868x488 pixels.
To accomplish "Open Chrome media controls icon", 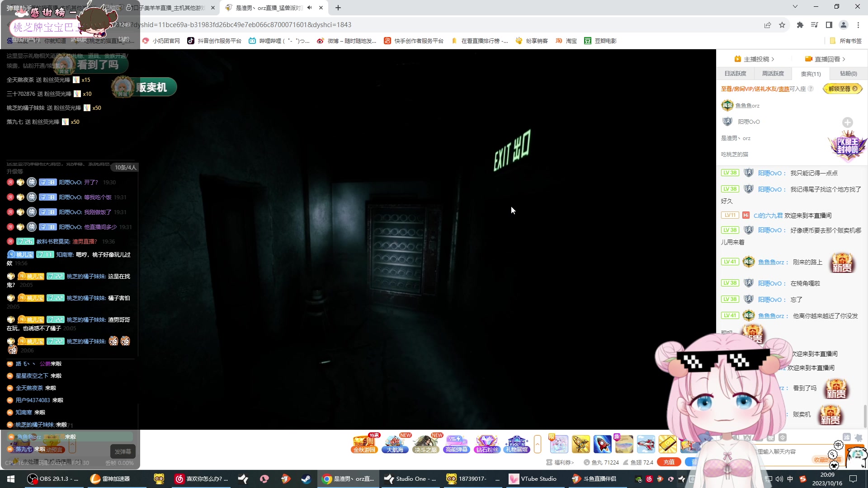I will pyautogui.click(x=815, y=25).
